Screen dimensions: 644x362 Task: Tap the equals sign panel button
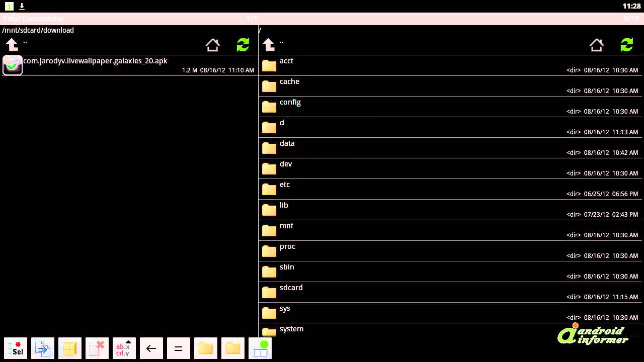[178, 348]
